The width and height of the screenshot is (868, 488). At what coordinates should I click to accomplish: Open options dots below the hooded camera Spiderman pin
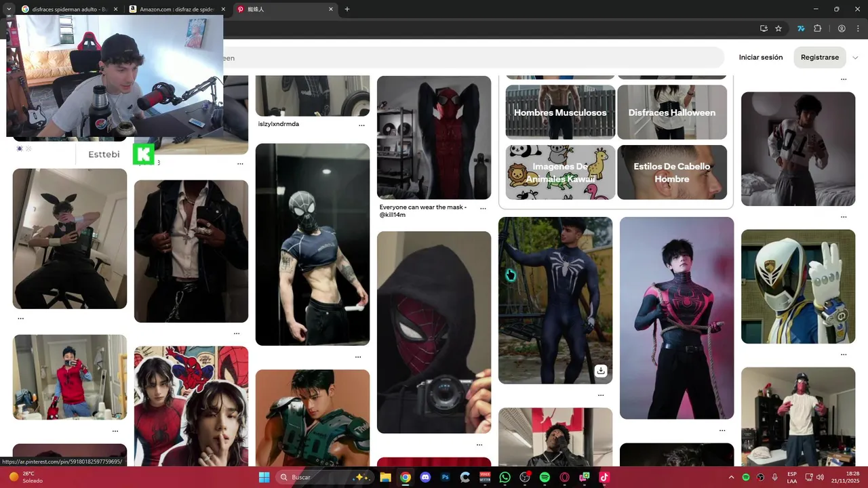pos(479,445)
